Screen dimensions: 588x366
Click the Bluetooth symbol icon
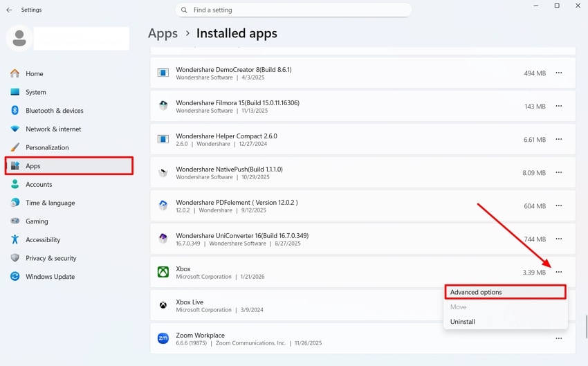[15, 110]
